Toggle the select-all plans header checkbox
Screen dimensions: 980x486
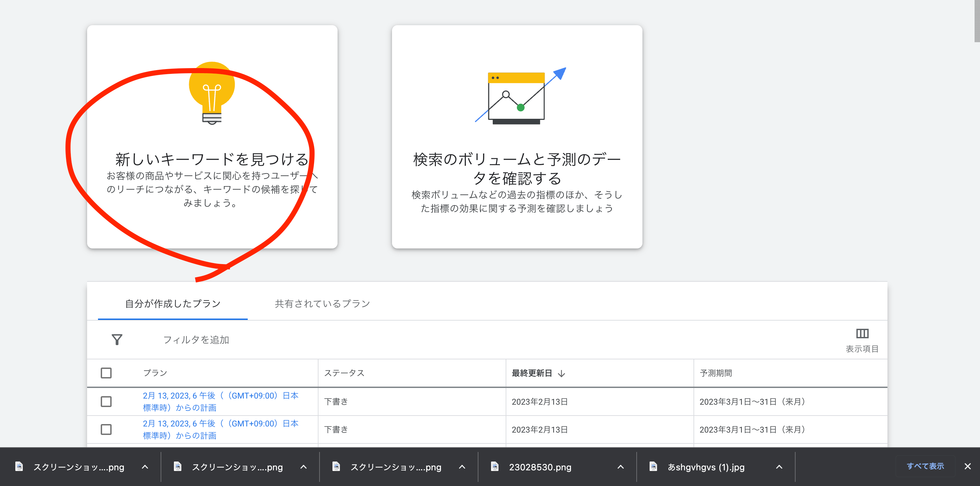106,373
